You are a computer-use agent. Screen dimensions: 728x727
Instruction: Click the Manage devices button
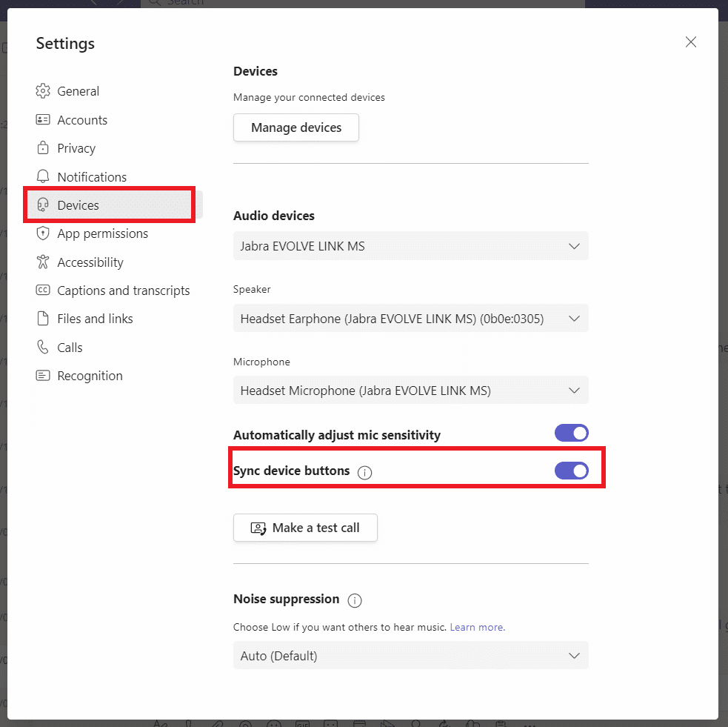pyautogui.click(x=296, y=127)
